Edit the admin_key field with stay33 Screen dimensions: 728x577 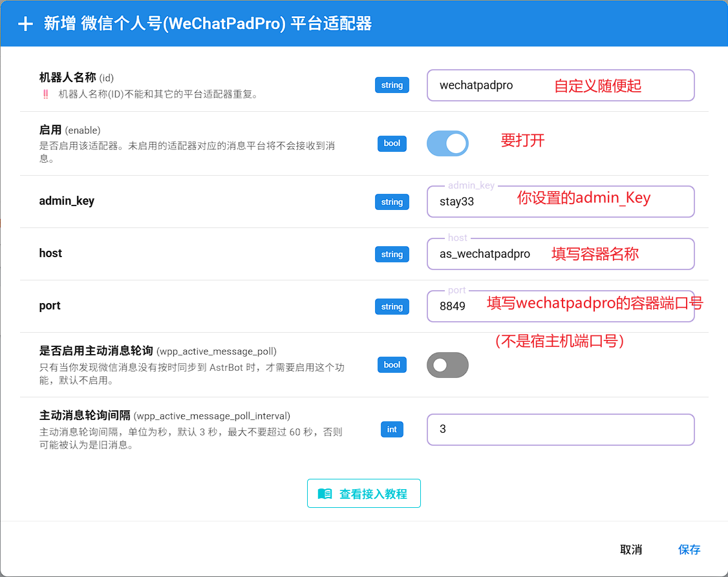(x=561, y=202)
